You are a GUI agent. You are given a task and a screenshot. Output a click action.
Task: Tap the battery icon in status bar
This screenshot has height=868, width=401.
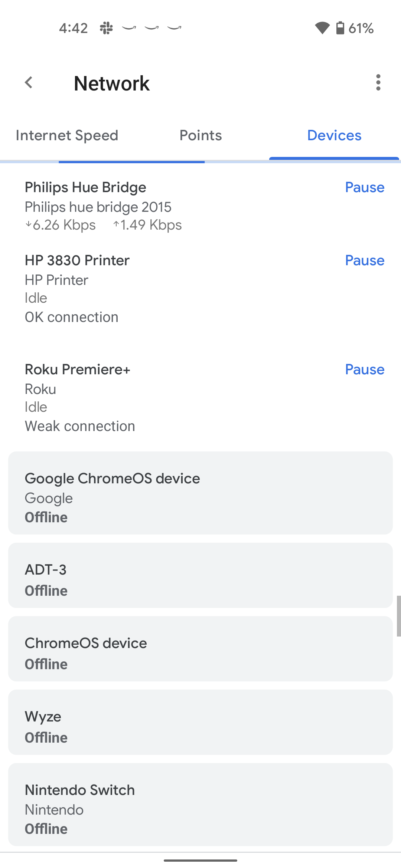tap(340, 28)
